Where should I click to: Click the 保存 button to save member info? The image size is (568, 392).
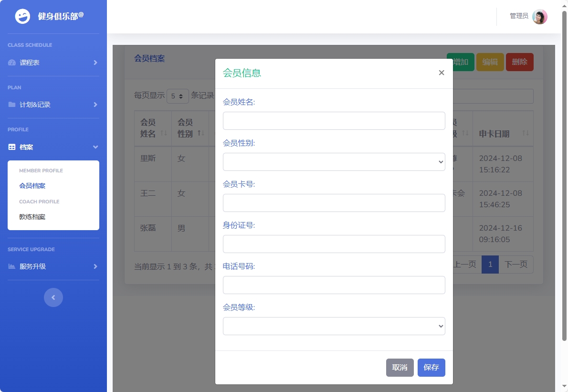click(431, 367)
